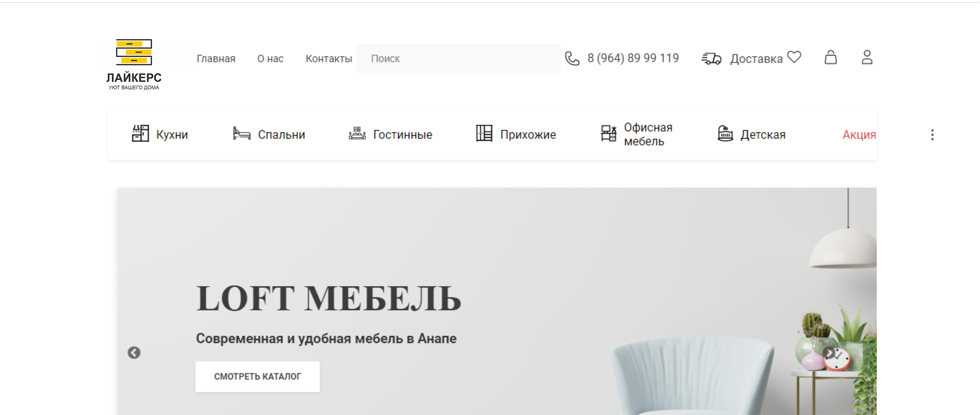
Task: Open the red Акция menu item
Action: pos(859,134)
